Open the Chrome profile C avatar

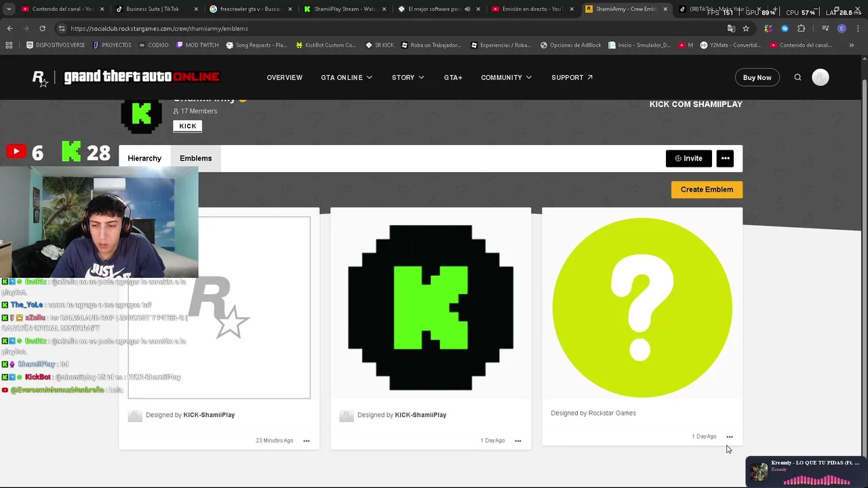[842, 28]
